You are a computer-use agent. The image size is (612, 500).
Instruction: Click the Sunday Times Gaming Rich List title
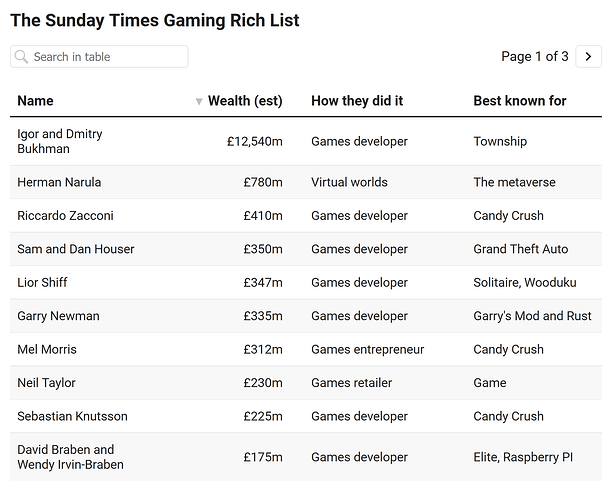click(155, 20)
